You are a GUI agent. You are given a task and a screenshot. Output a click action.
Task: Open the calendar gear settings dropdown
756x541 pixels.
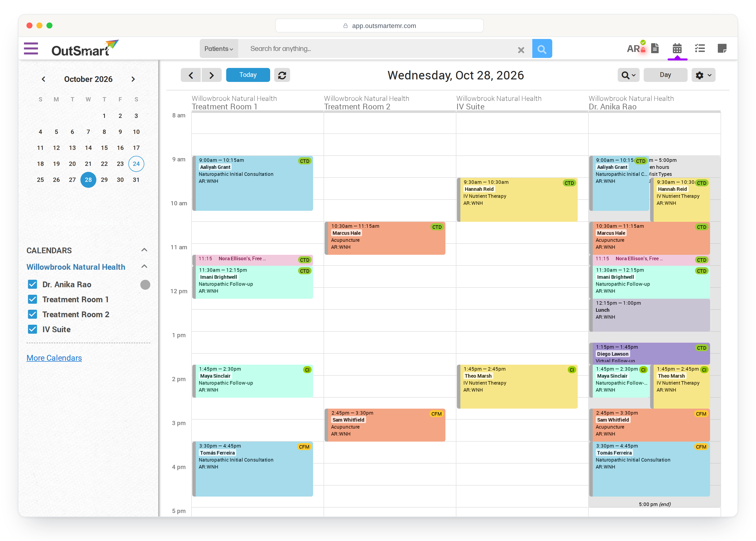click(x=703, y=75)
